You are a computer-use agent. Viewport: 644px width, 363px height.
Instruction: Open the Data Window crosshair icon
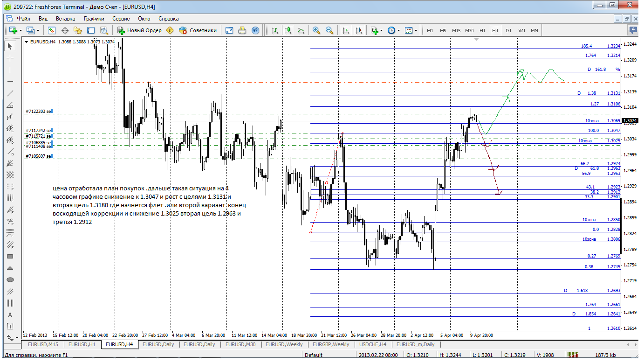(x=65, y=30)
